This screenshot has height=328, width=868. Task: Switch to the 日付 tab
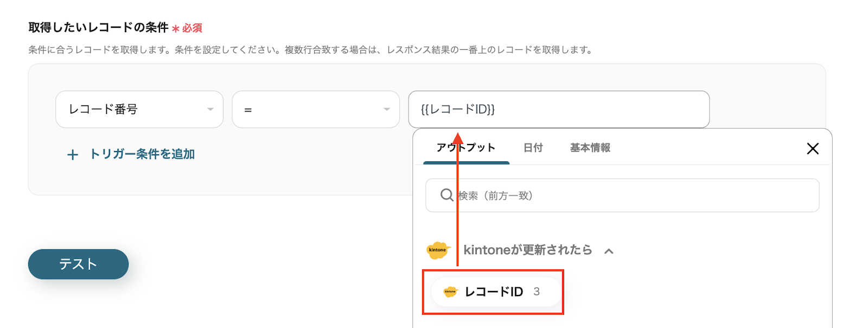pyautogui.click(x=533, y=148)
